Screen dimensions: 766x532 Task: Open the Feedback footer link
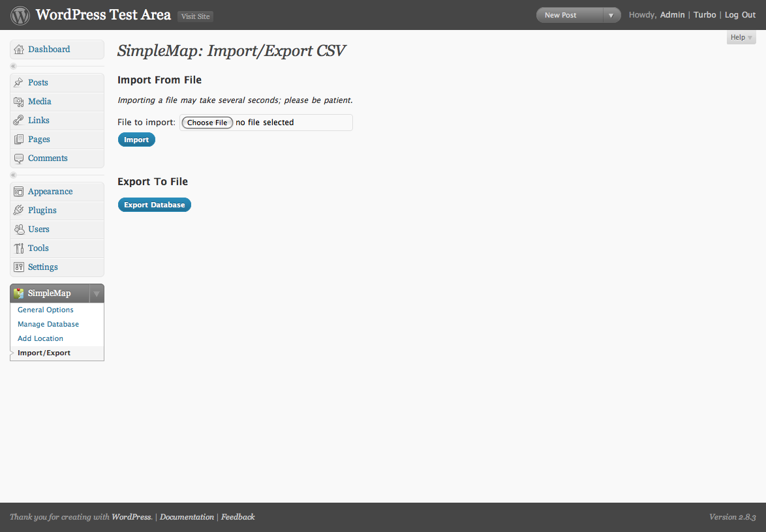238,517
